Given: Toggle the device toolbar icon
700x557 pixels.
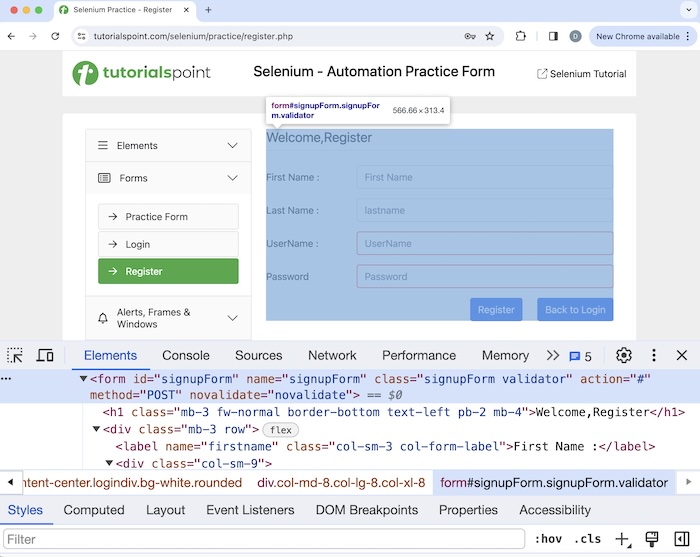Looking at the screenshot, I should tap(45, 355).
